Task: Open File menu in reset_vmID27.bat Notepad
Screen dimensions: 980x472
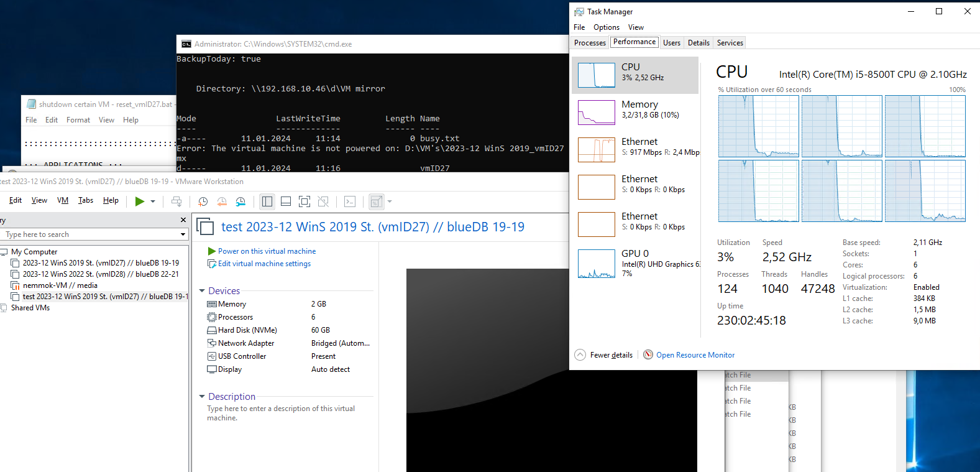Action: 31,120
